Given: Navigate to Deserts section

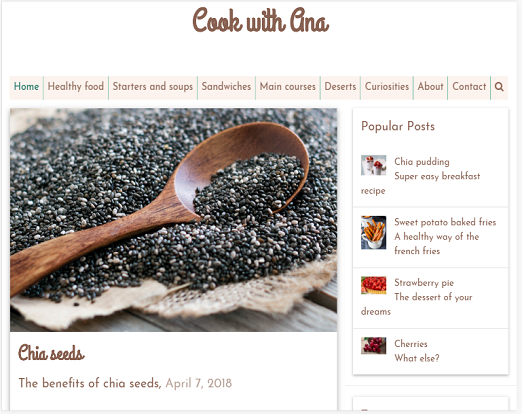Looking at the screenshot, I should (340, 87).
